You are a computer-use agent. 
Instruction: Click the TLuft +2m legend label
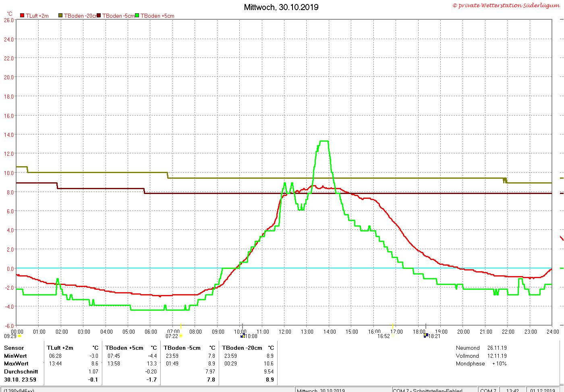tap(37, 16)
